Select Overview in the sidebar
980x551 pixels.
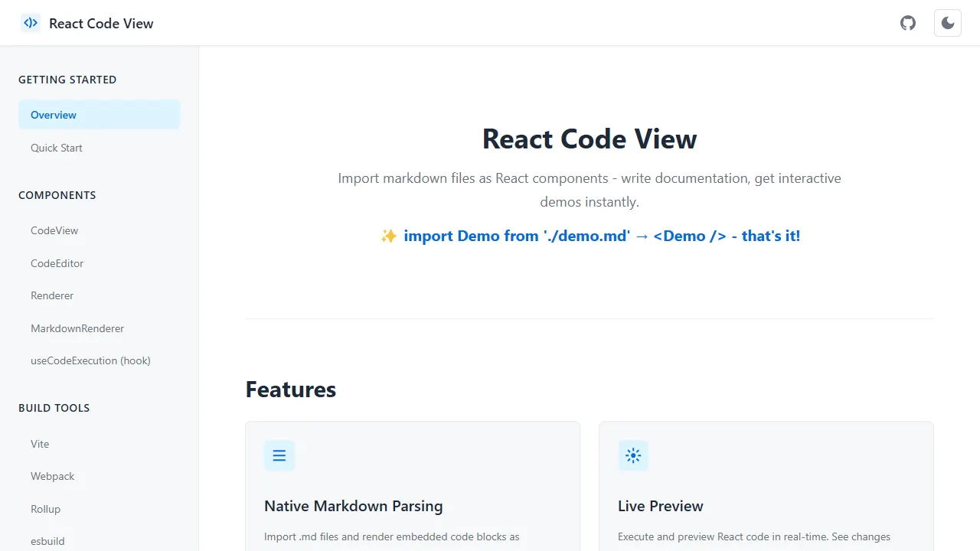100,115
